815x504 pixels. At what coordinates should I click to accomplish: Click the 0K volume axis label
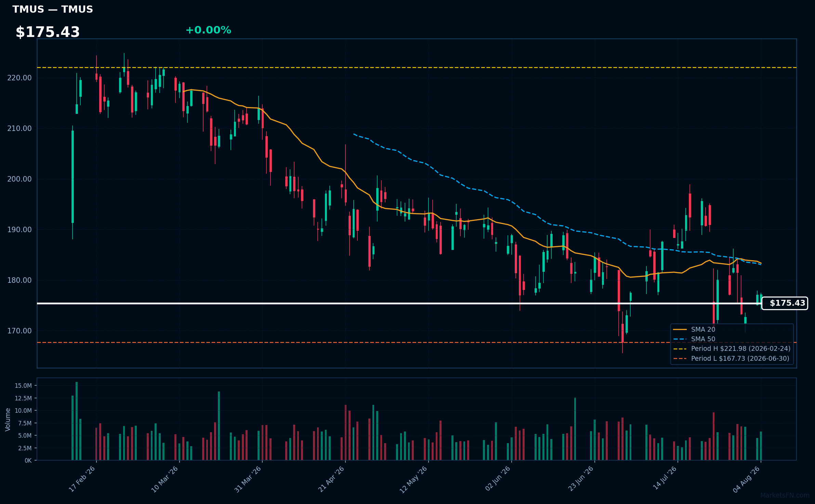click(x=28, y=461)
